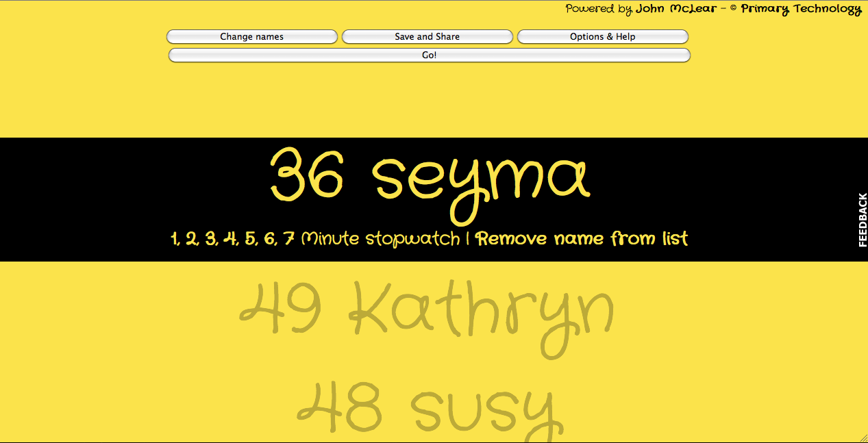The image size is (868, 443).
Task: Click the window resize grip corner
Action: point(863,438)
